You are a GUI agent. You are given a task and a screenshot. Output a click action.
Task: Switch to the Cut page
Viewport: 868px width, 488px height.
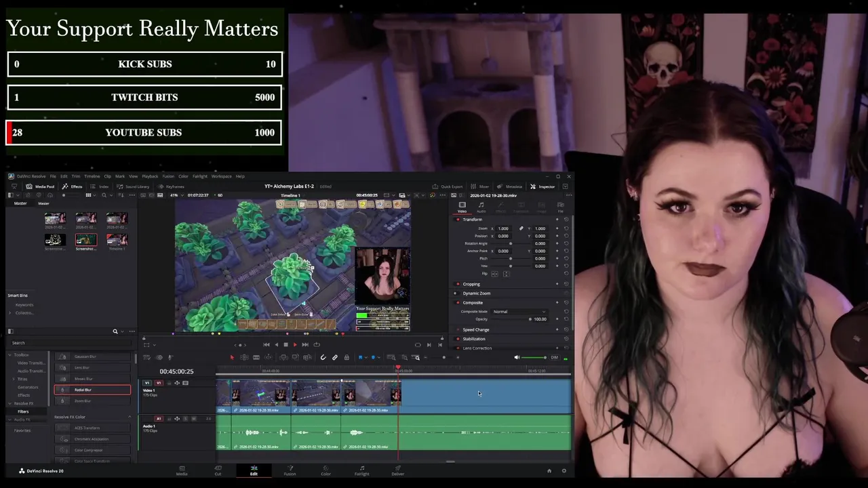tap(218, 470)
